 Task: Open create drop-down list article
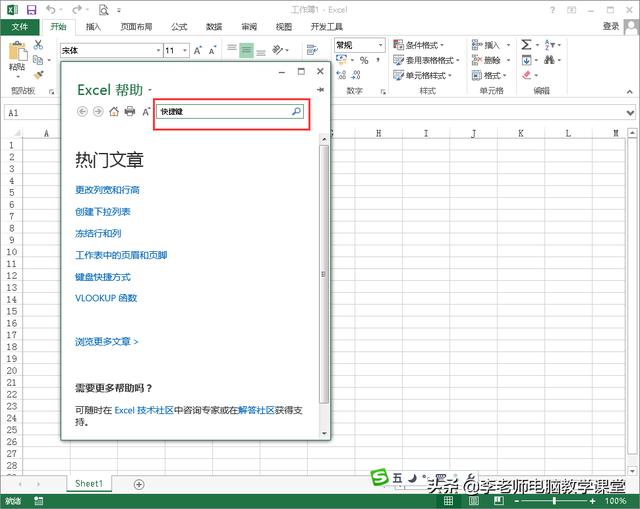[x=102, y=212]
